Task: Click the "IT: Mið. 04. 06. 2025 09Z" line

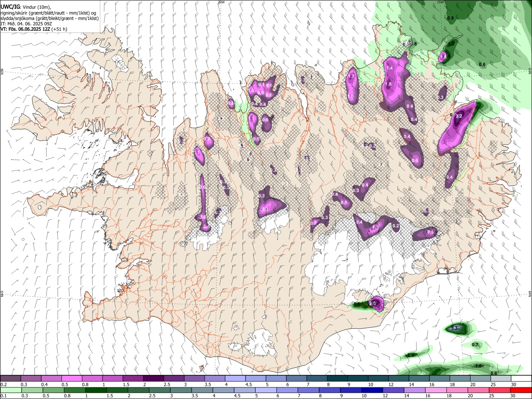Action: tap(26, 24)
